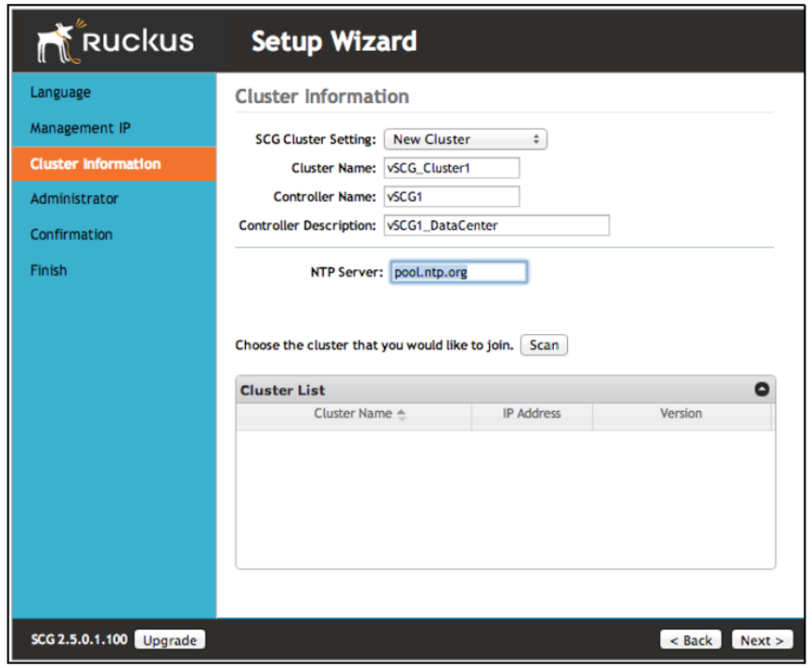The image size is (812, 668).
Task: Edit the Controller Description field
Action: [497, 225]
